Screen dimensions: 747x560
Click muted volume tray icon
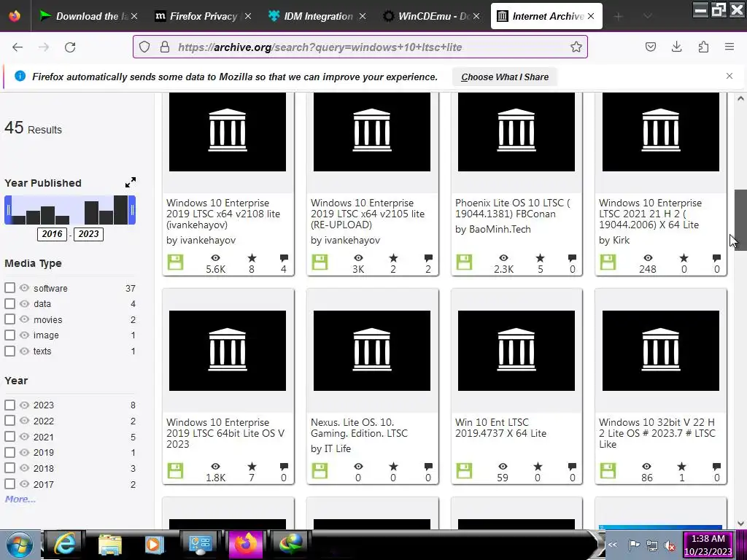[x=670, y=545]
